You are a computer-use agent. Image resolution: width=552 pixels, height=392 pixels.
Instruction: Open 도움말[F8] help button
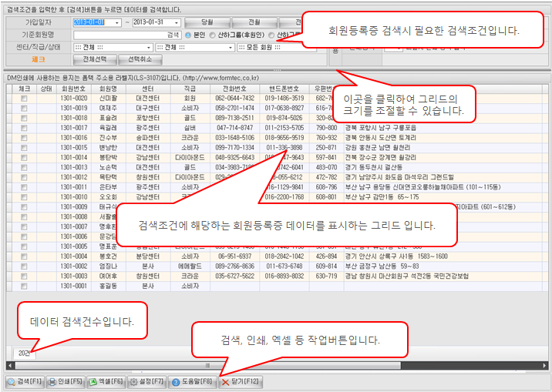pos(192,381)
